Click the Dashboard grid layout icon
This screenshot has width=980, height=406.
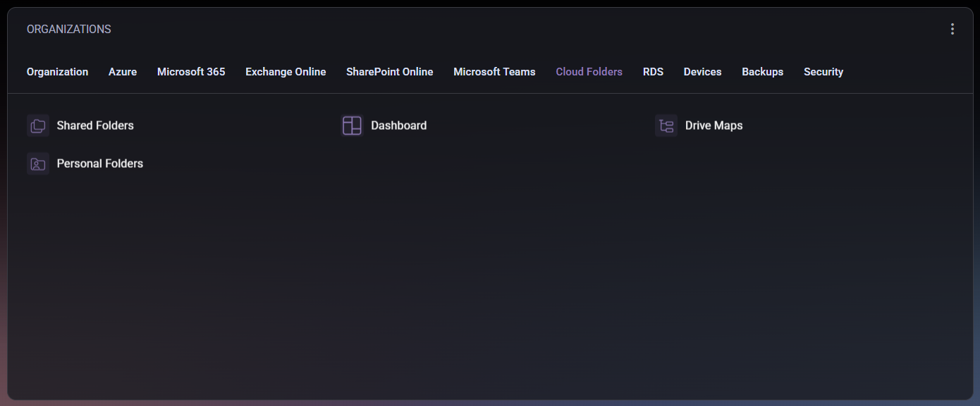(352, 125)
